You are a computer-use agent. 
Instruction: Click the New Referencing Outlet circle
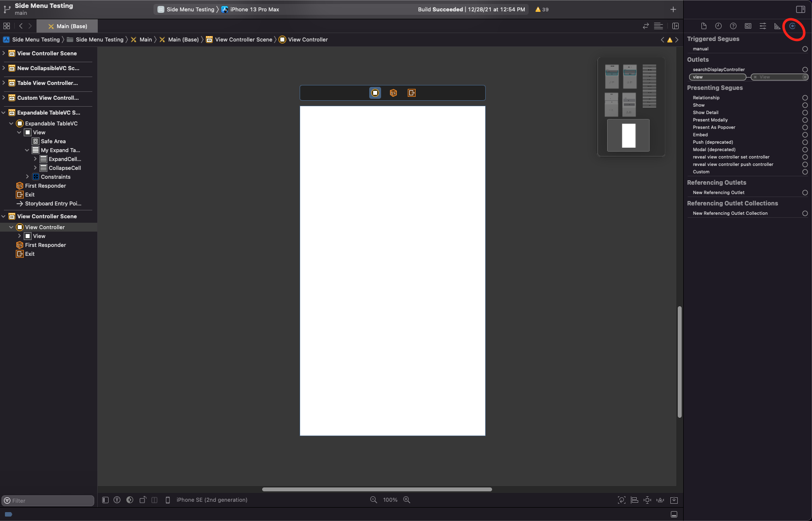805,193
